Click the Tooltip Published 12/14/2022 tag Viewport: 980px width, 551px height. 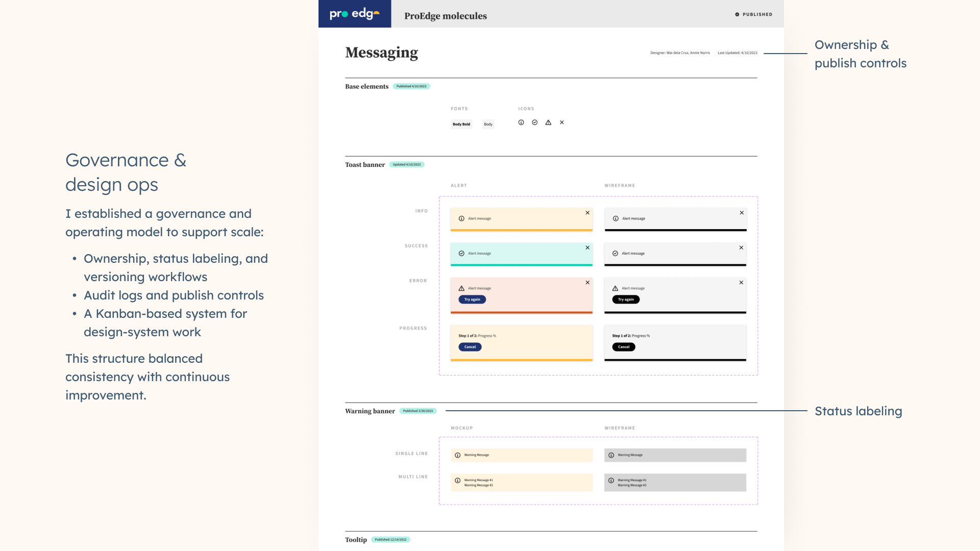(x=390, y=540)
